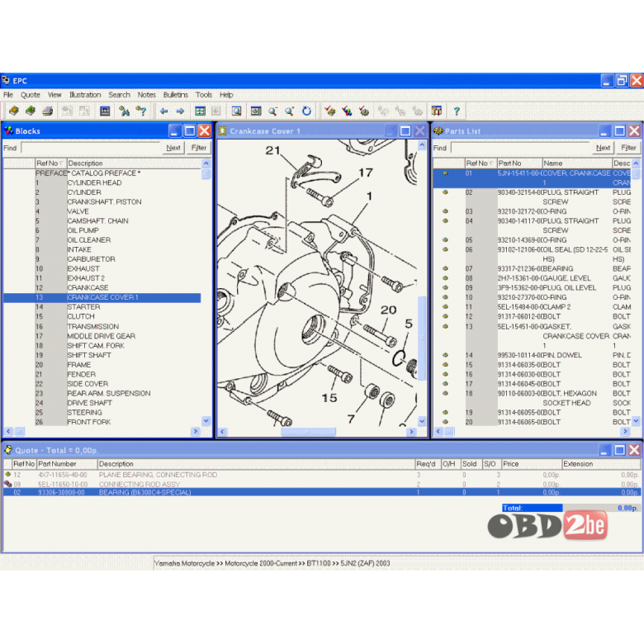This screenshot has width=644, height=644.
Task: Click the Part No column header
Action: [519, 163]
